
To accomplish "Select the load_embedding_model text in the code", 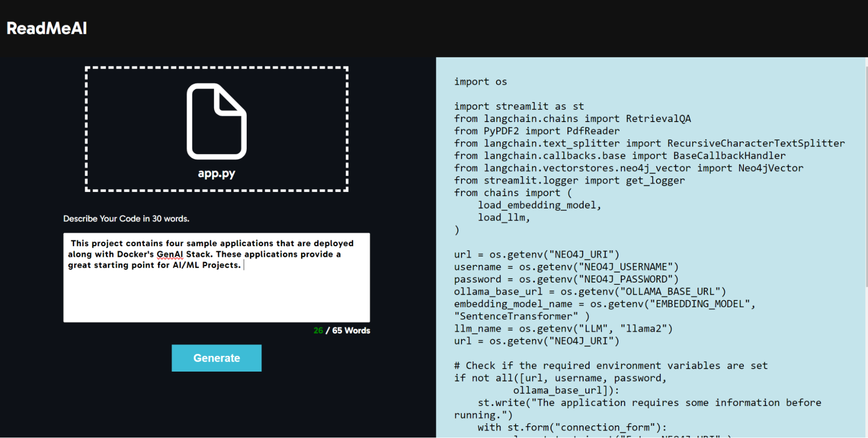I will point(538,205).
